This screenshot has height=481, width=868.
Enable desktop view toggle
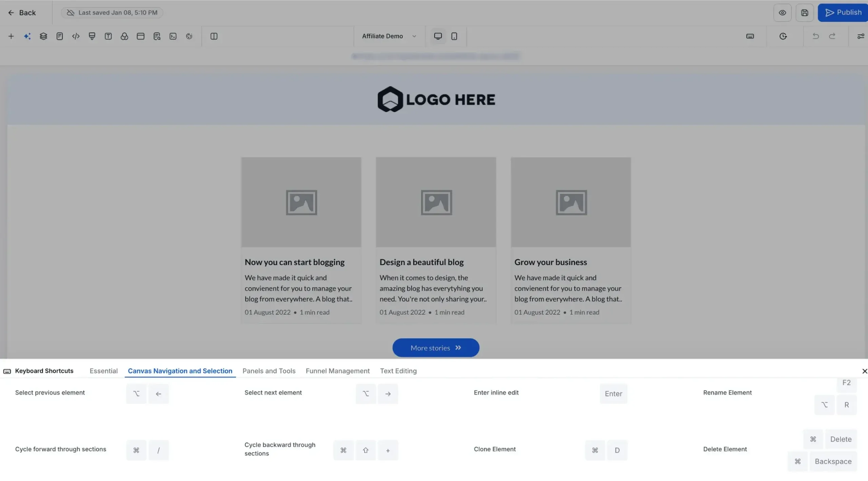[438, 36]
